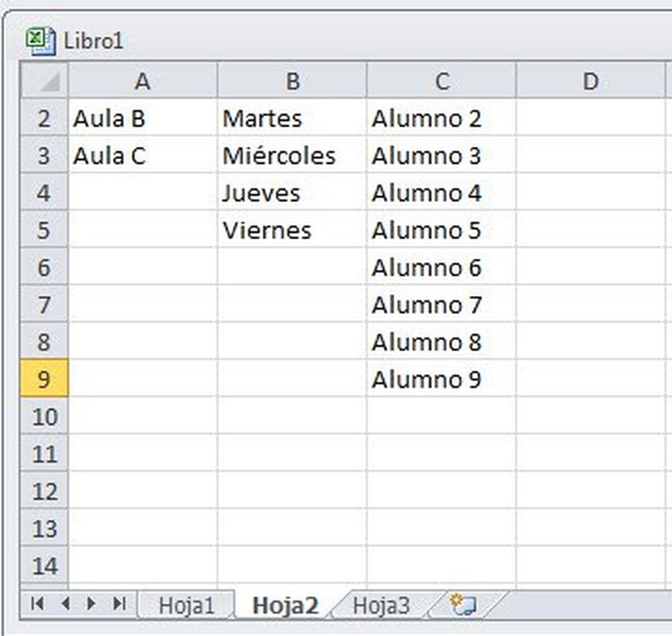Click the first-sheet navigation arrow
This screenshot has height=636, width=672.
point(37,604)
